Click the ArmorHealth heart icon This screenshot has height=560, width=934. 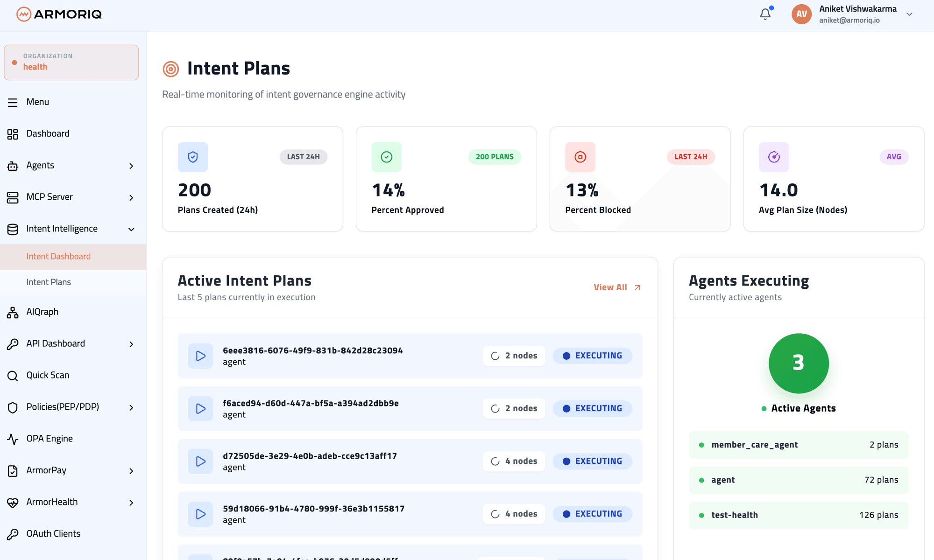point(13,503)
